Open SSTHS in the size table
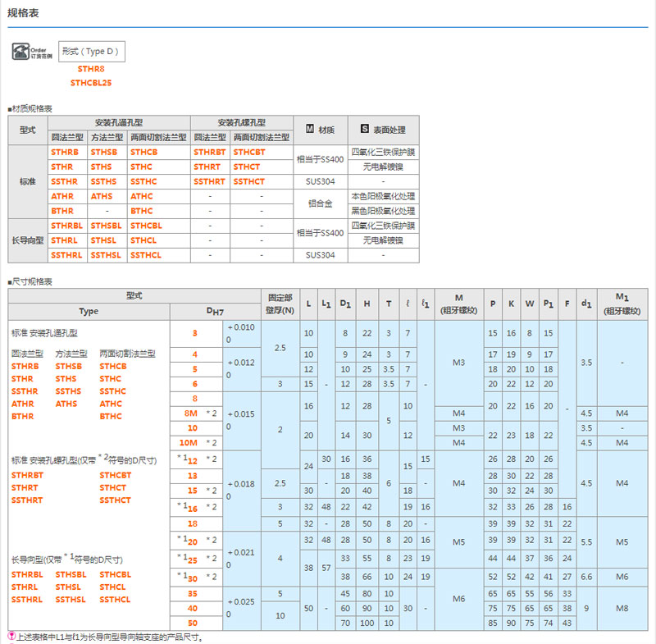 pos(68,391)
